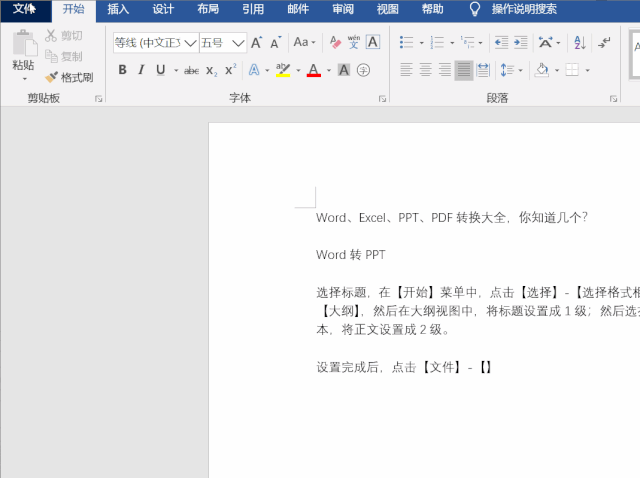Click the borders icon
This screenshot has width=640, height=478.
coord(572,70)
